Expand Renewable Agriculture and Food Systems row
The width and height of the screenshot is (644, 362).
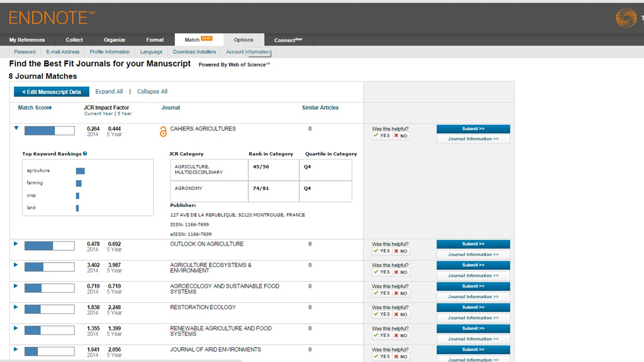point(16,328)
